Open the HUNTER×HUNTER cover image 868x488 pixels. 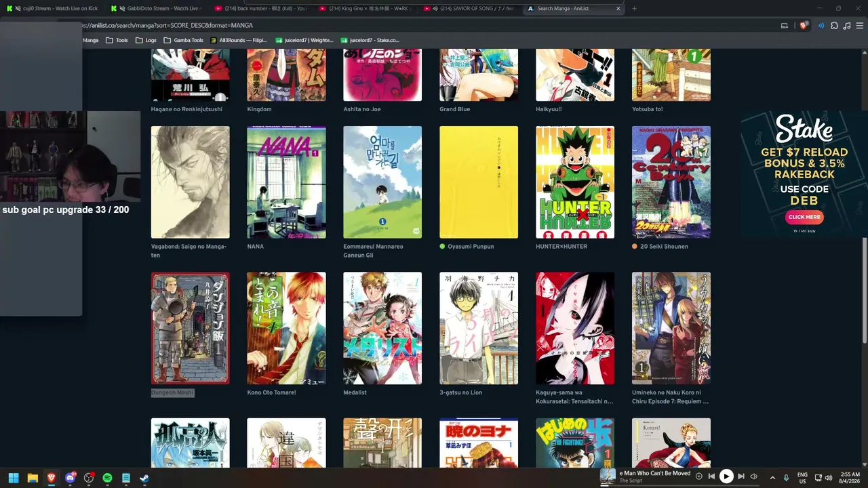coord(575,182)
